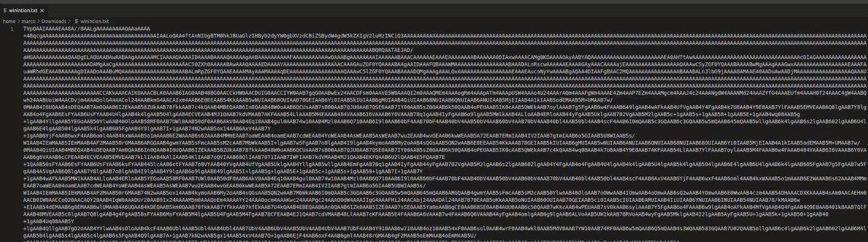Click the chevron between marco and Downloads
The width and height of the screenshot is (868, 242).
coord(39,22)
